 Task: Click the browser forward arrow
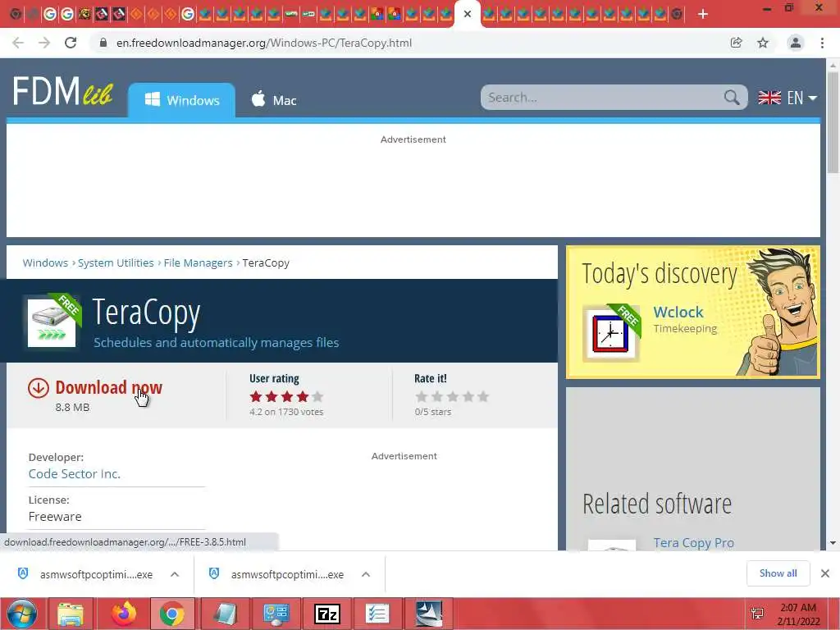[44, 43]
